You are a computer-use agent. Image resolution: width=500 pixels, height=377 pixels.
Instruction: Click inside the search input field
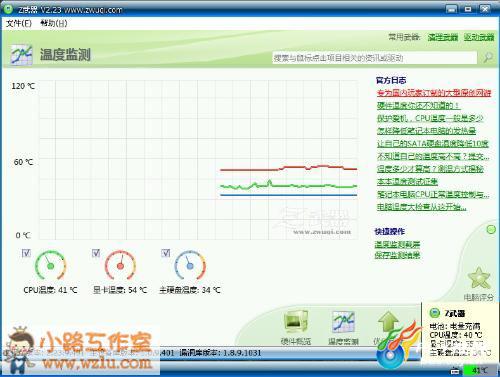click(375, 58)
